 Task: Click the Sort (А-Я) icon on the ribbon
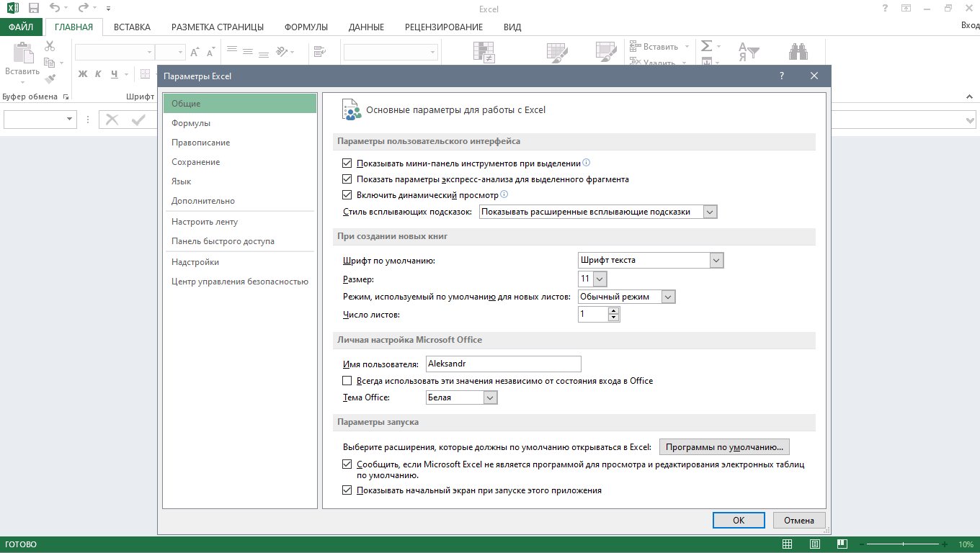tap(749, 51)
